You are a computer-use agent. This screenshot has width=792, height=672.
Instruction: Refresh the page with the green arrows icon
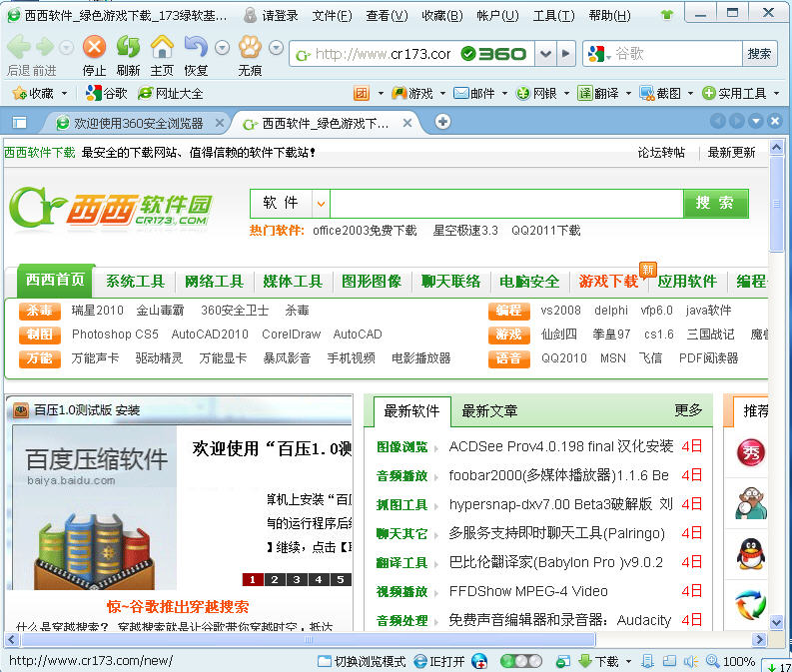tap(128, 47)
